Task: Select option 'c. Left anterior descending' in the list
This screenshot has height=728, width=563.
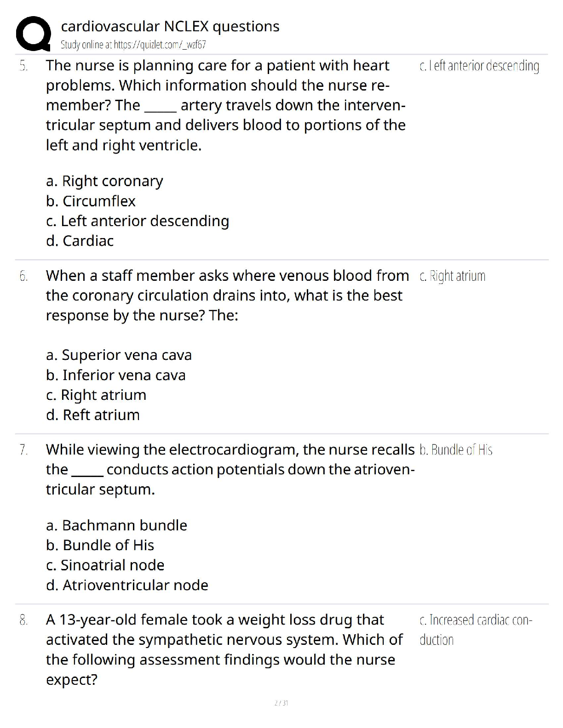Action: pos(138,221)
